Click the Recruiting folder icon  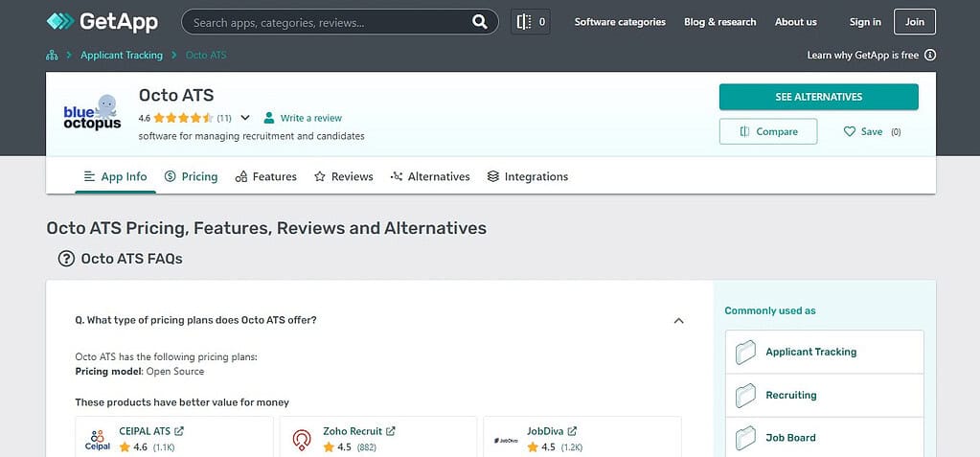pyautogui.click(x=745, y=395)
